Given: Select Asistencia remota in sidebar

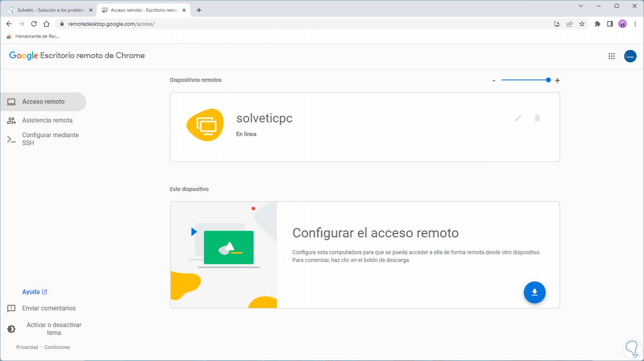Looking at the screenshot, I should (47, 120).
